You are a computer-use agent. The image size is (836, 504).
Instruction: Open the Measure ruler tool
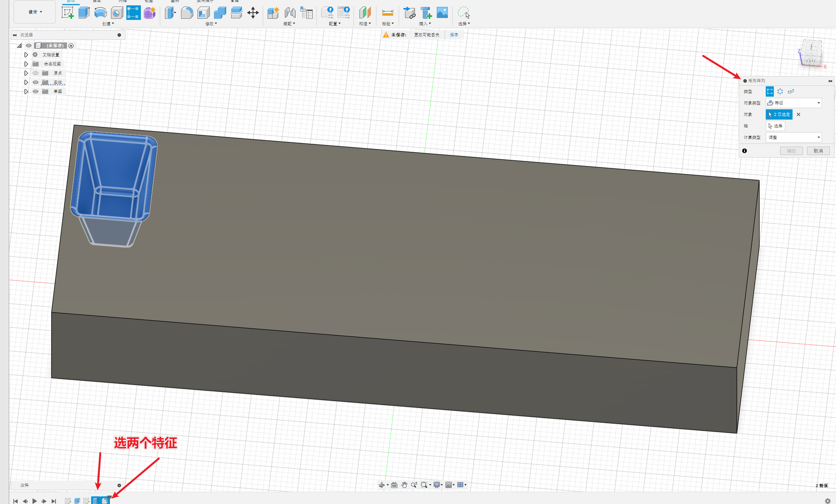point(387,13)
